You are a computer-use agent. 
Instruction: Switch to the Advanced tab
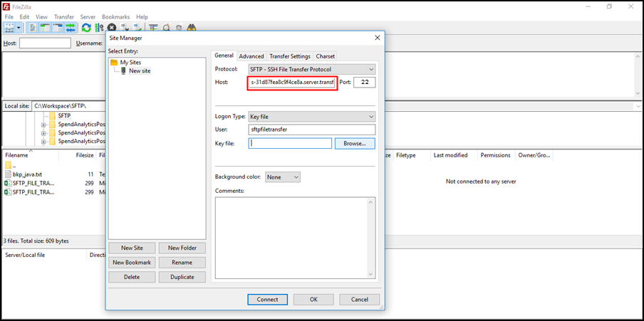click(x=251, y=56)
